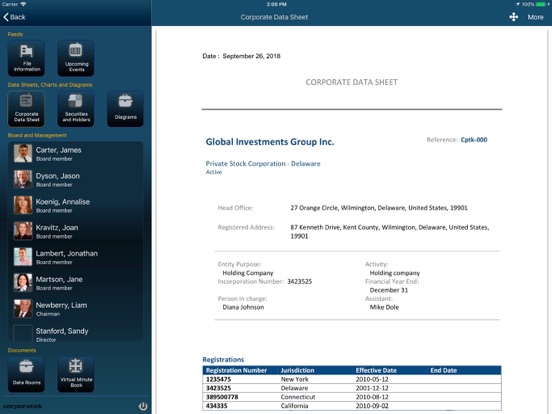The height and width of the screenshot is (414, 552).
Task: Tap Annalise Koenig's photo thumbnail
Action: [23, 205]
